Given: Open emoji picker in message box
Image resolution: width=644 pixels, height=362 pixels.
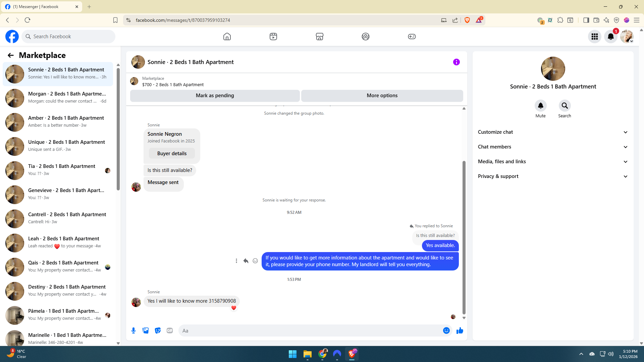Looking at the screenshot, I should click(x=446, y=330).
